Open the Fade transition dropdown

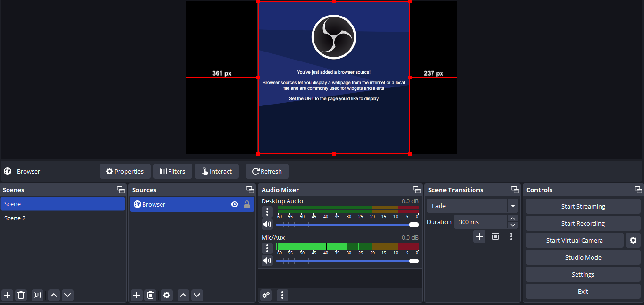(512, 206)
